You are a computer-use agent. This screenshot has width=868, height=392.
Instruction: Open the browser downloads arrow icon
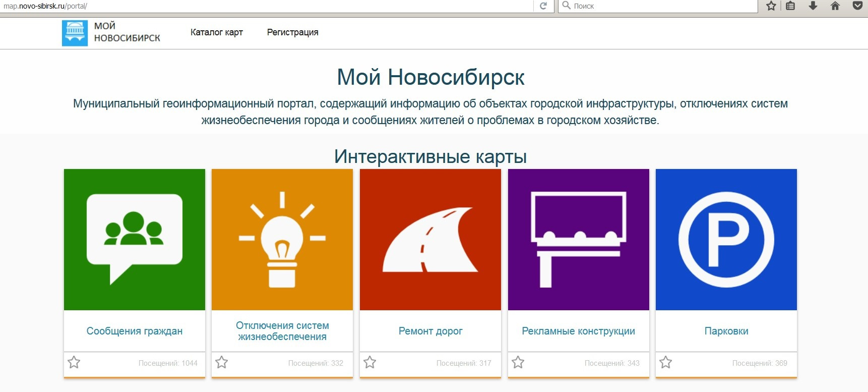[x=813, y=6]
